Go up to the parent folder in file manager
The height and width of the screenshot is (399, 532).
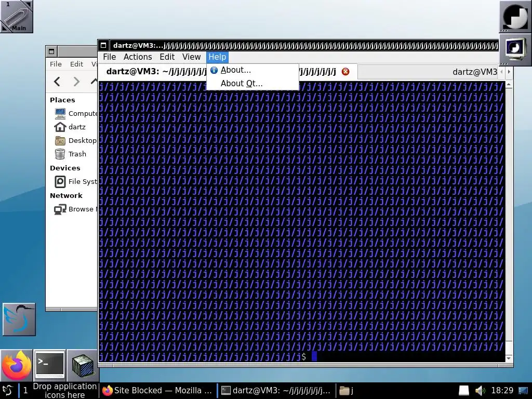tap(94, 82)
